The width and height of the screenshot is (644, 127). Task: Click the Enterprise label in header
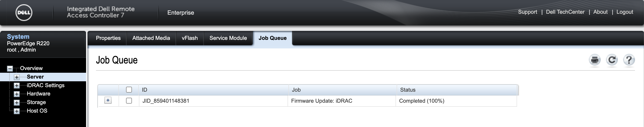pyautogui.click(x=180, y=13)
